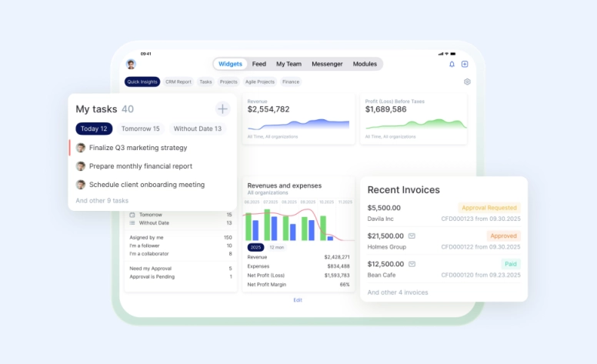
Task: Open the Feed tab
Action: [x=259, y=64]
